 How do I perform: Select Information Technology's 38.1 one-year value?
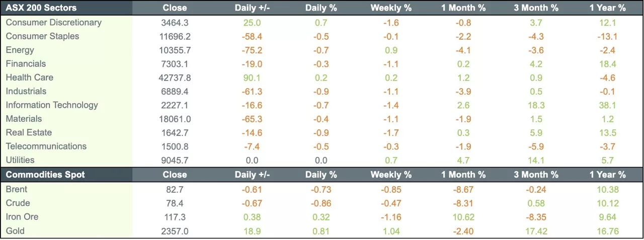(x=608, y=105)
